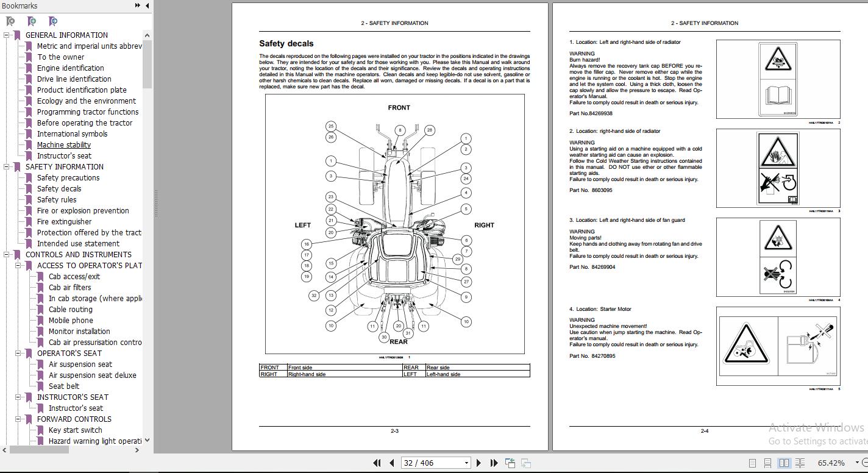
Task: Open the zoom percentage dropdown
Action: [857, 463]
